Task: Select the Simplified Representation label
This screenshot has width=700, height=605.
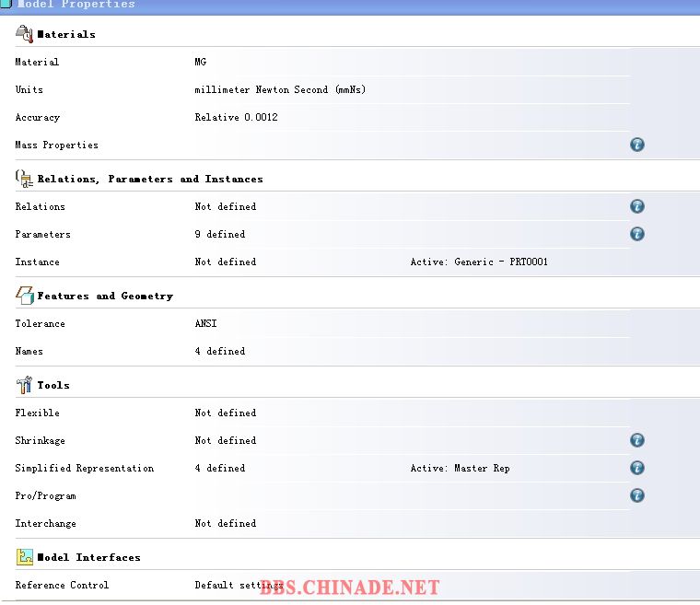Action: pyautogui.click(x=85, y=469)
